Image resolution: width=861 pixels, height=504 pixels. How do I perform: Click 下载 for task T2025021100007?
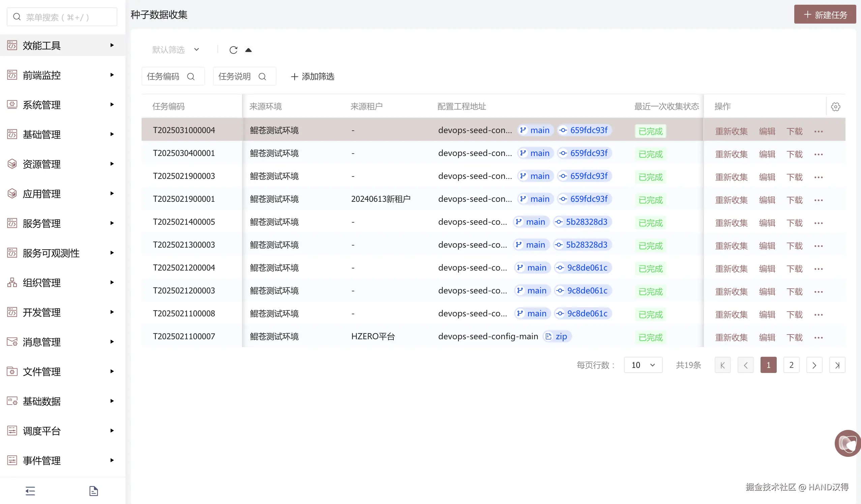point(794,337)
